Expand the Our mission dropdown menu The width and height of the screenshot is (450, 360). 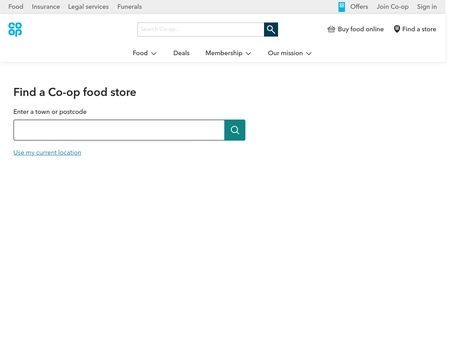click(289, 53)
